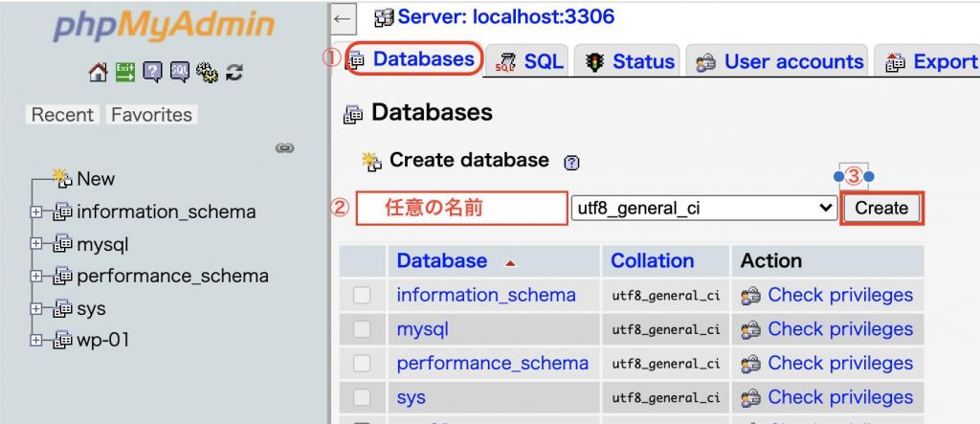Select performance_schema in navigation tree

172,277
